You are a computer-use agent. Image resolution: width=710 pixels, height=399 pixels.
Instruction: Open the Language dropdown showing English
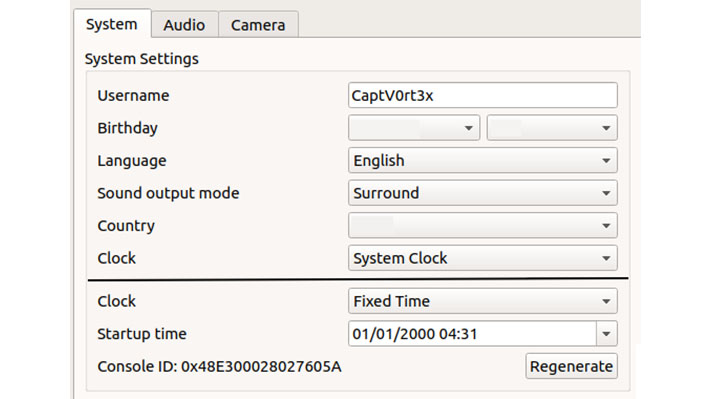[483, 160]
